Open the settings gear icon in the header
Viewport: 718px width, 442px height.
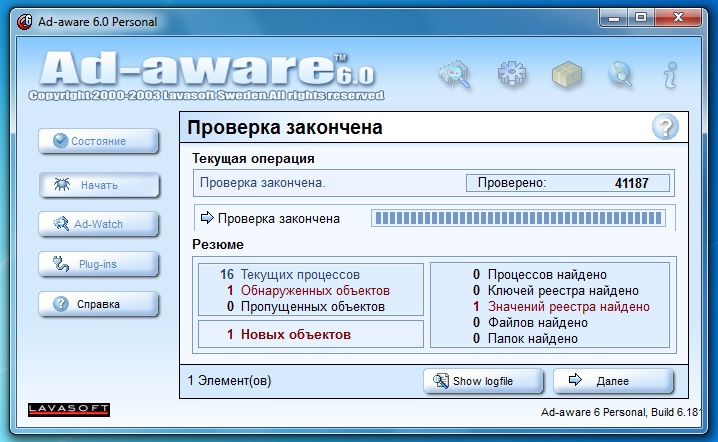point(511,73)
